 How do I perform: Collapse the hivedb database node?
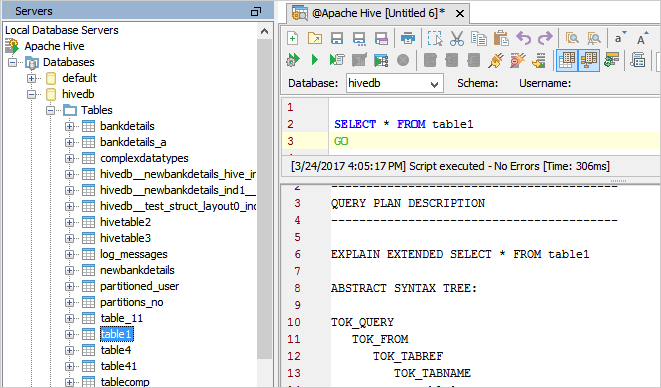pyautogui.click(x=32, y=94)
